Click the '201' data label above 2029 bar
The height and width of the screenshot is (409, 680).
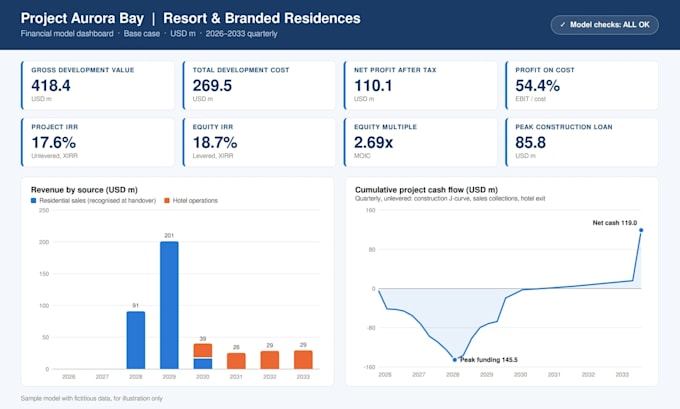tap(169, 236)
